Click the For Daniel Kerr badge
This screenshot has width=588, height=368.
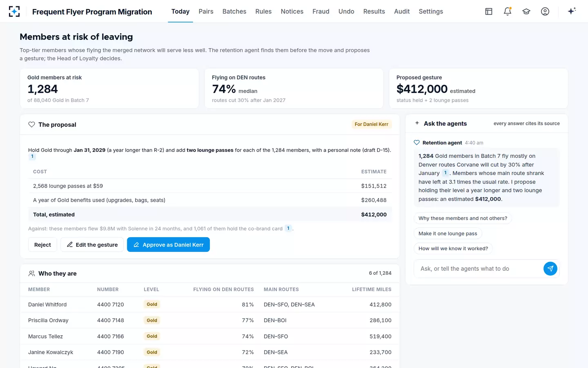372,124
